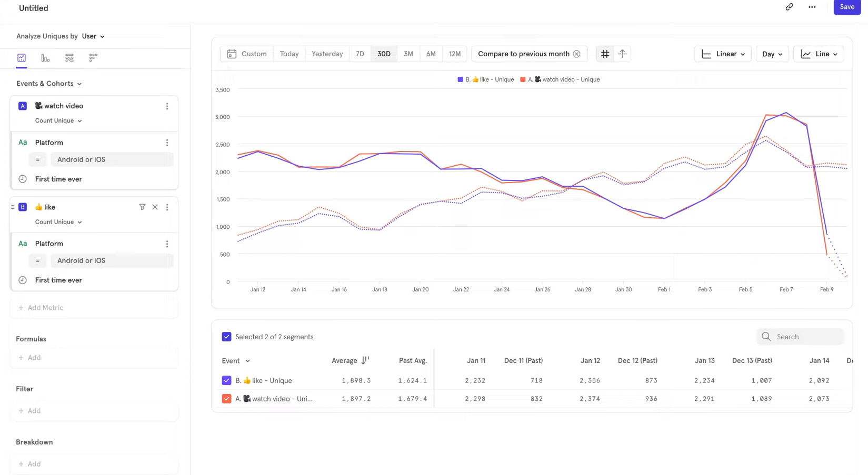The height and width of the screenshot is (475, 868).
Task: Select the 3M date range tab
Action: 408,54
